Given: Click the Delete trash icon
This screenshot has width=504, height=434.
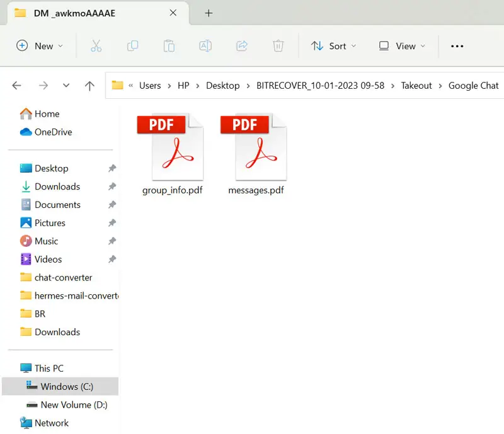Looking at the screenshot, I should [x=278, y=46].
